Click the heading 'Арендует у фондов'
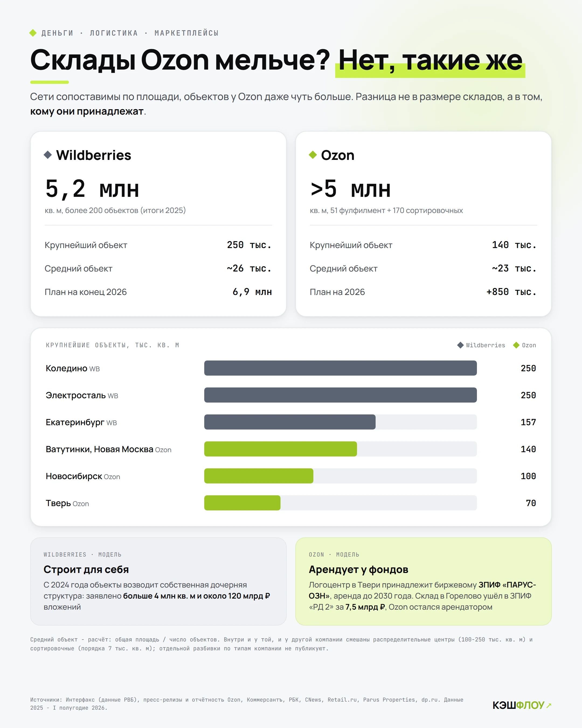The image size is (582, 728). 358,570
